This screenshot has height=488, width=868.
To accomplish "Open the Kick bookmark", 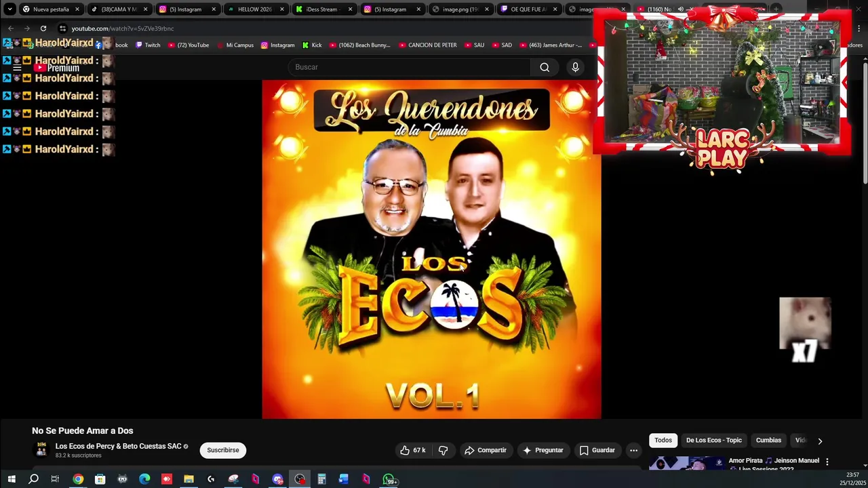I will 312,45.
